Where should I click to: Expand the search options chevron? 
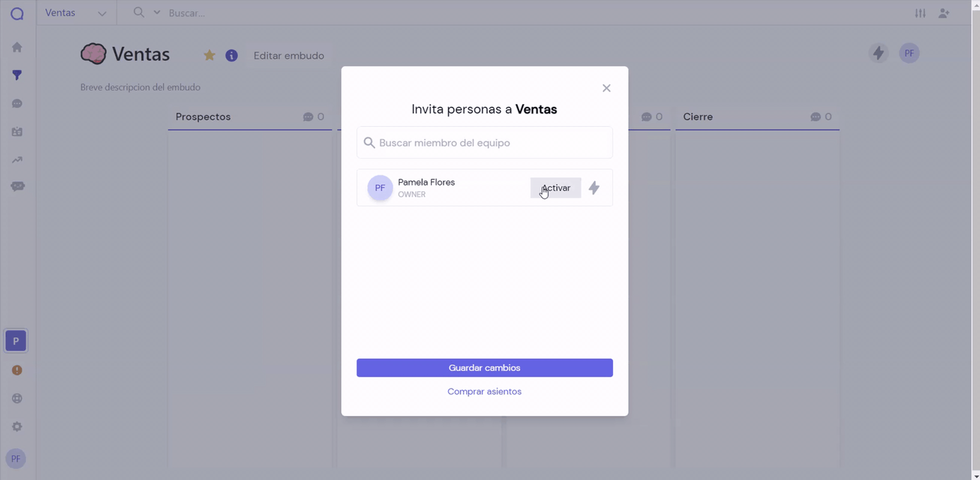pyautogui.click(x=157, y=13)
